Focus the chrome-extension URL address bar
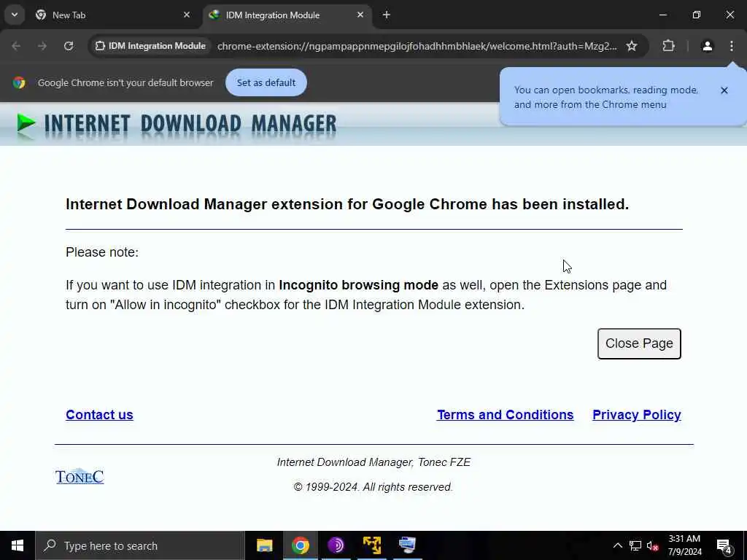 [x=417, y=46]
